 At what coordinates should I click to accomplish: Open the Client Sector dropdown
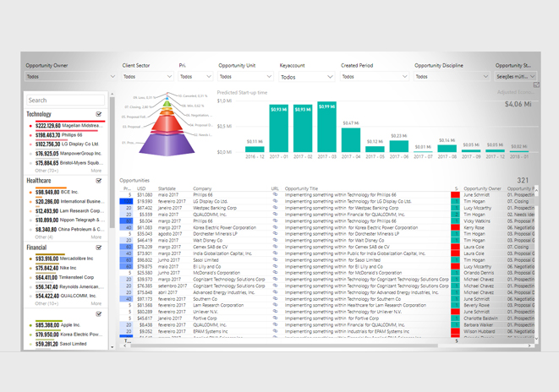[148, 76]
